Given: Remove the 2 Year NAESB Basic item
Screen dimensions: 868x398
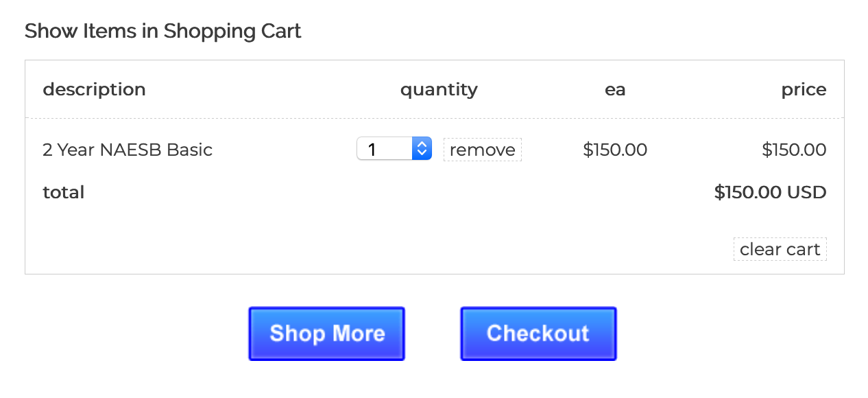Looking at the screenshot, I should pyautogui.click(x=482, y=150).
